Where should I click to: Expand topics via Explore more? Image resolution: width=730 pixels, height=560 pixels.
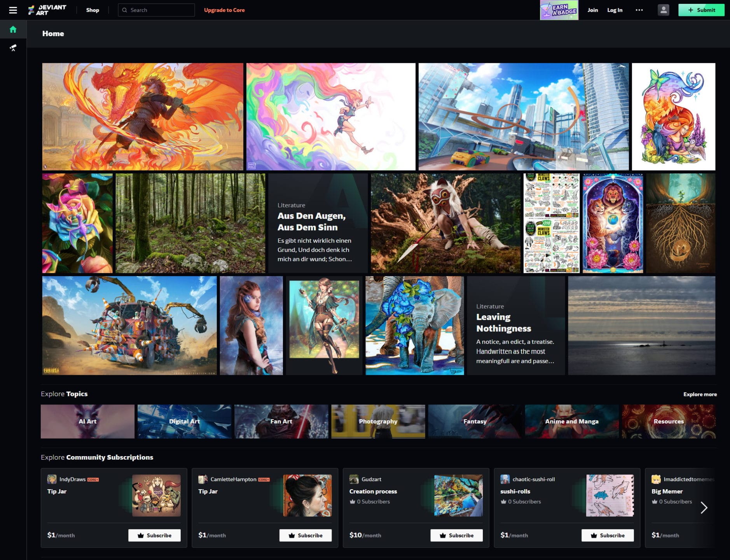click(x=700, y=394)
